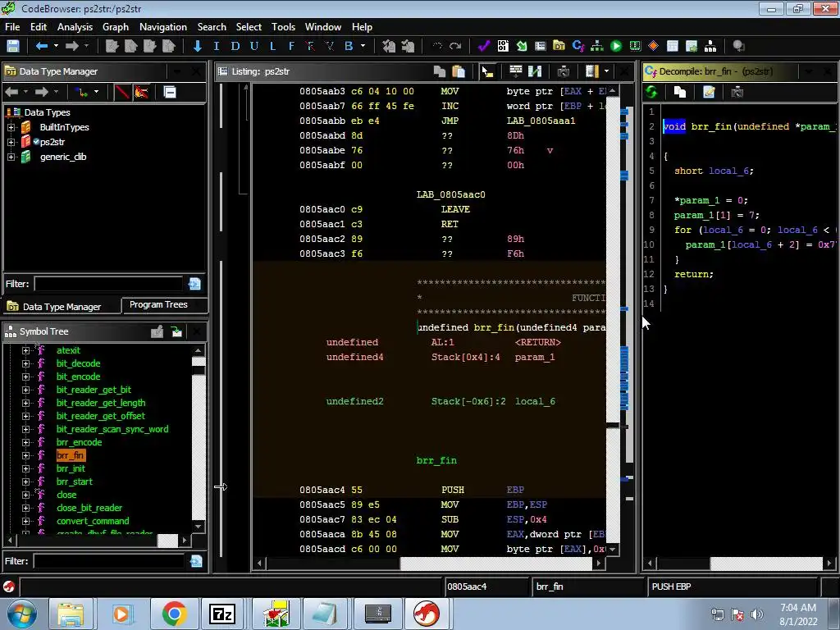The width and height of the screenshot is (840, 630).
Task: Click the Decompile panel notepad export icon
Action: click(x=709, y=92)
